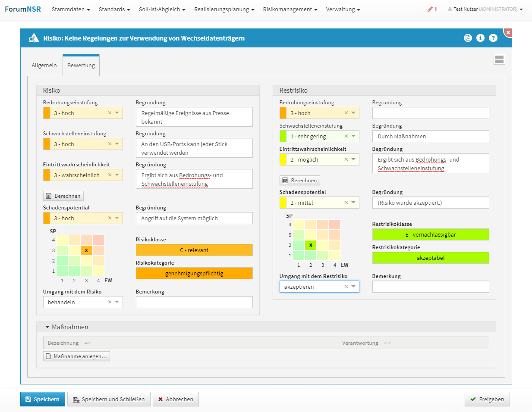Toggle the stacked layout view icon

[499, 59]
